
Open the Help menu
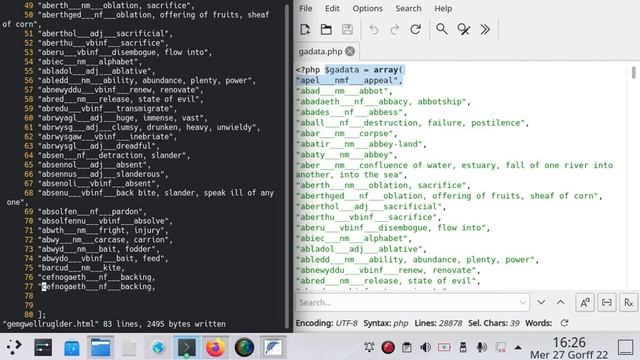pos(443,9)
